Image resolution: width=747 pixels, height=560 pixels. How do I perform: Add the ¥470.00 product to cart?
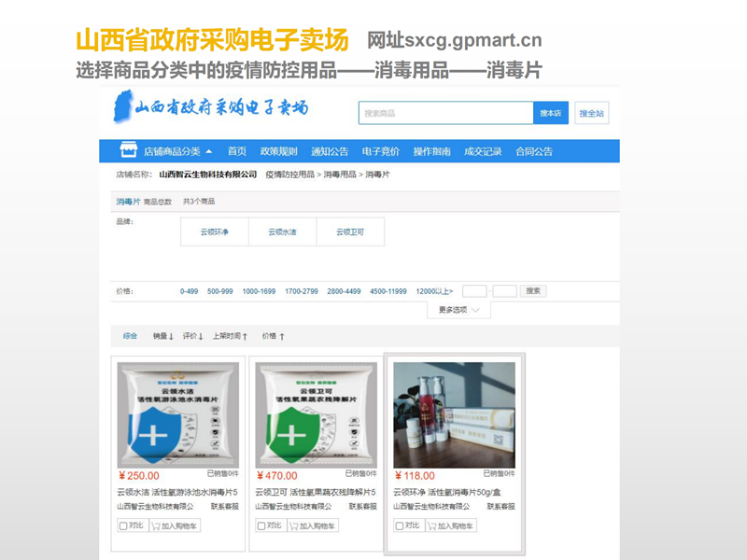(316, 525)
